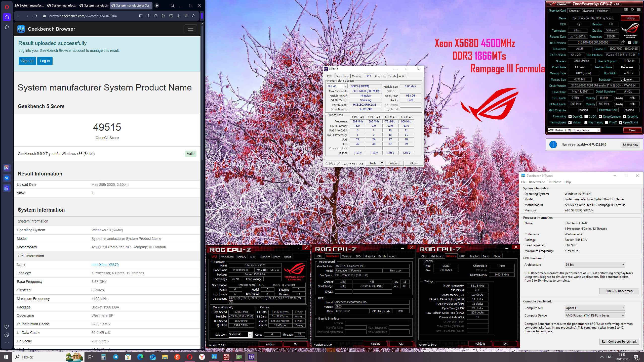The image size is (644, 362).
Task: Open the Slot #1 dropdown in CPU-Z SPD
Action: tap(337, 86)
